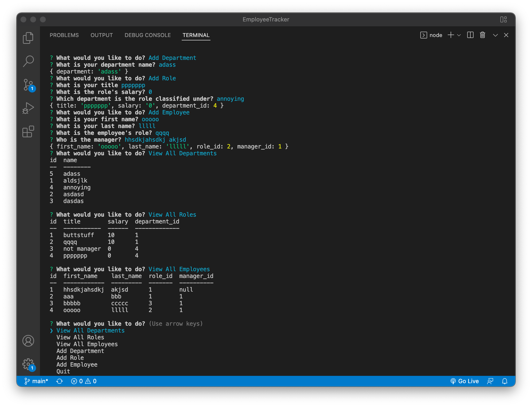532x407 pixels.
Task: Click the main* branch indicator
Action: coord(36,381)
